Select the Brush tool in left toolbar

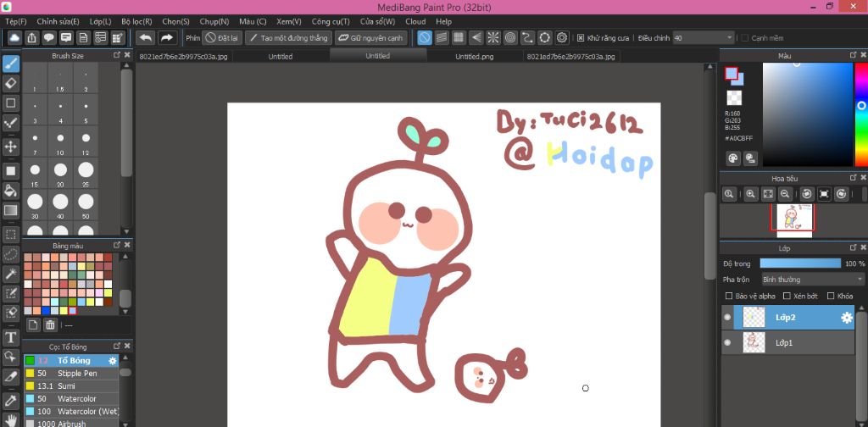(x=10, y=64)
